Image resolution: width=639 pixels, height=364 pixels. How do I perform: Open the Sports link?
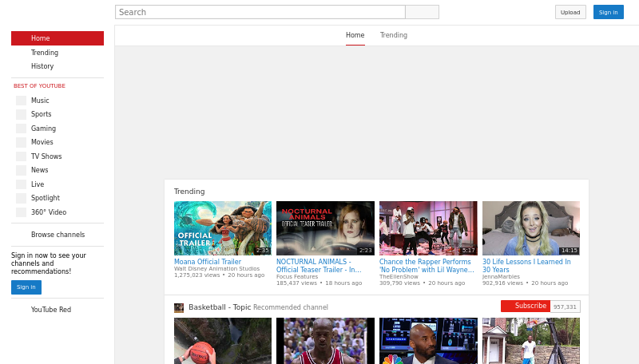click(x=42, y=114)
